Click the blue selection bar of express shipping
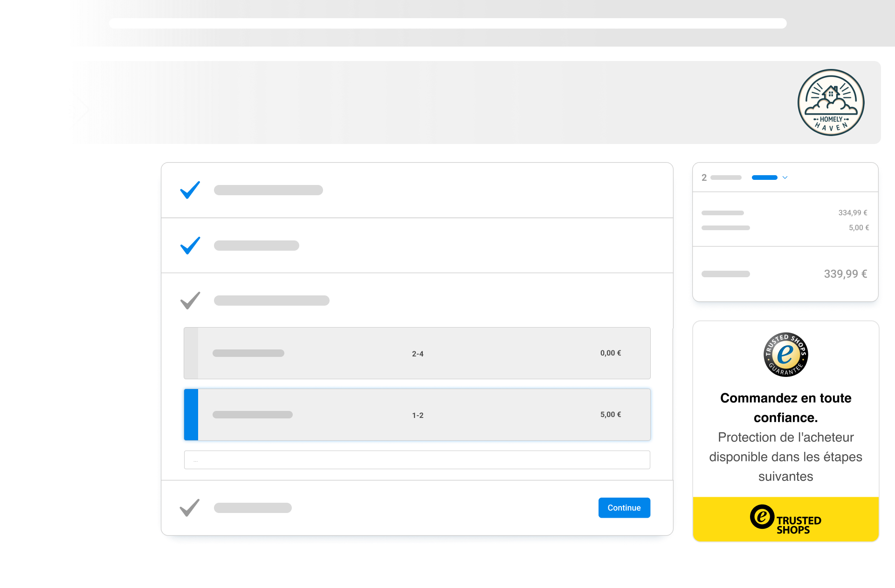 pyautogui.click(x=191, y=415)
